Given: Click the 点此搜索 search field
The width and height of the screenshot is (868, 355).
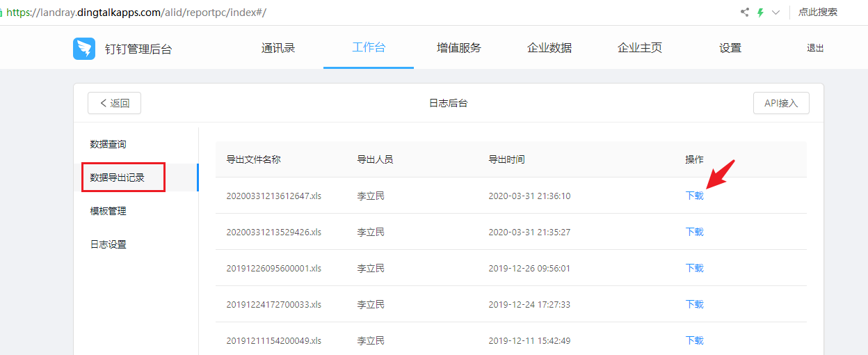Looking at the screenshot, I should click(818, 13).
